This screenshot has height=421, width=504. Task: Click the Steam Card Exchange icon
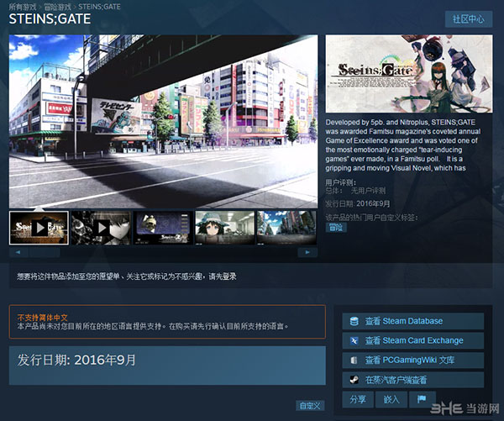coord(354,340)
